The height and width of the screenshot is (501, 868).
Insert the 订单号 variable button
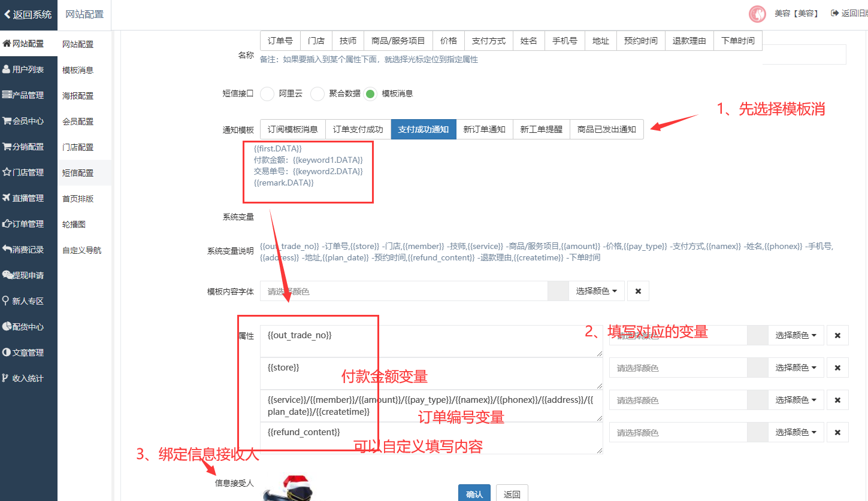tap(280, 41)
